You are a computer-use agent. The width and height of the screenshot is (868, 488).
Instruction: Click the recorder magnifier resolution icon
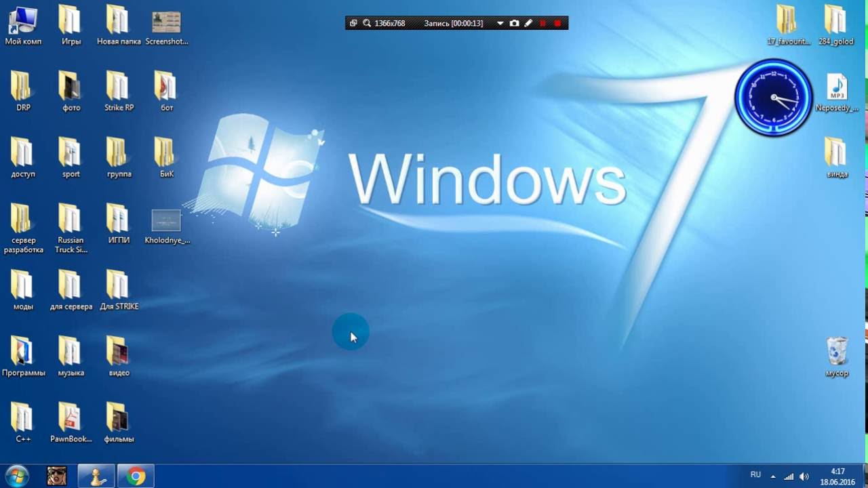point(367,23)
